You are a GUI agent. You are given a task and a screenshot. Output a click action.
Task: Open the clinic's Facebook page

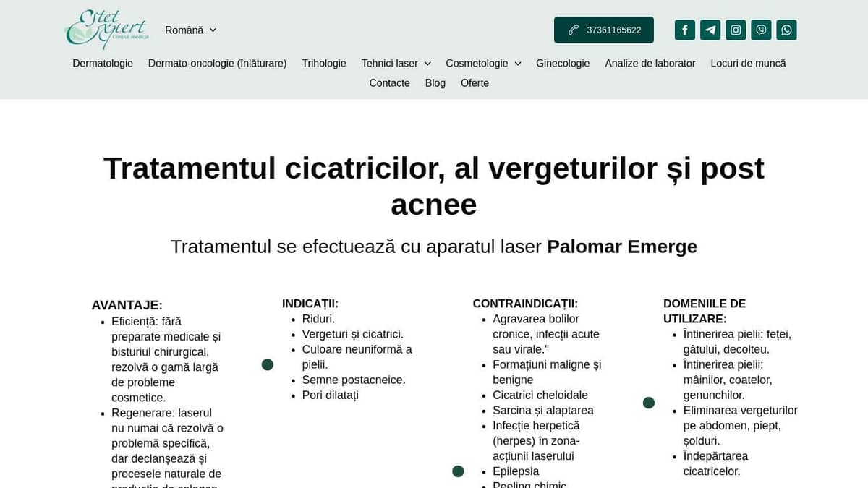pos(684,30)
